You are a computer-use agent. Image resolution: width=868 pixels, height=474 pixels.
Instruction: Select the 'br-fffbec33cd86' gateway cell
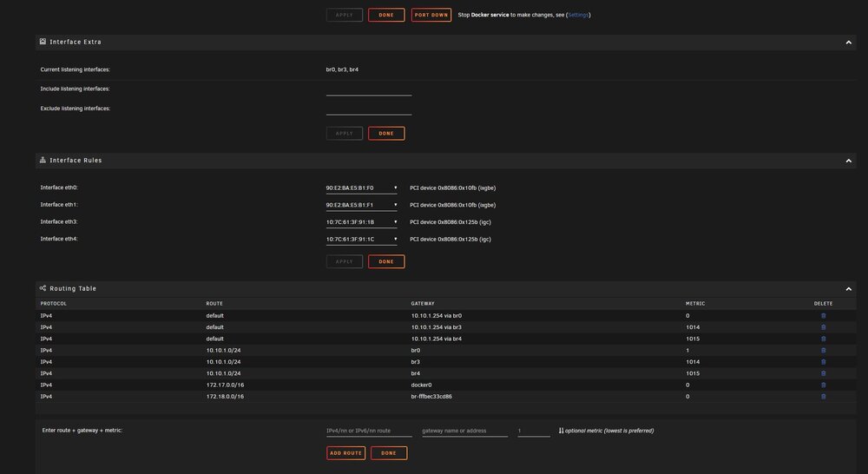coord(431,397)
